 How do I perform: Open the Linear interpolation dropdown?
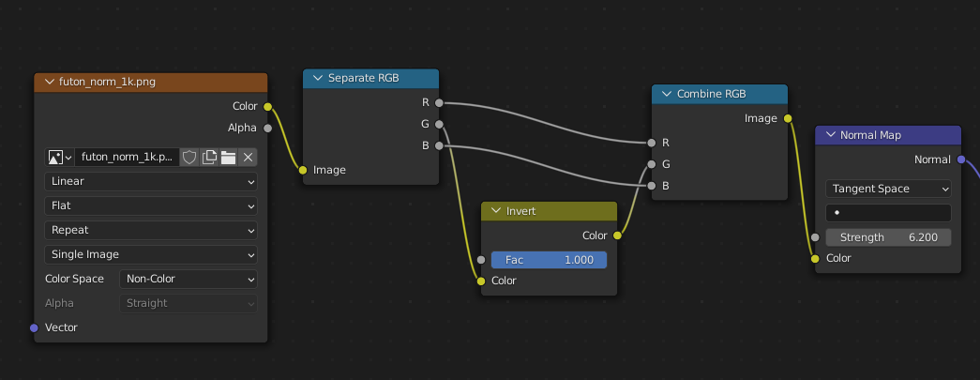click(151, 182)
